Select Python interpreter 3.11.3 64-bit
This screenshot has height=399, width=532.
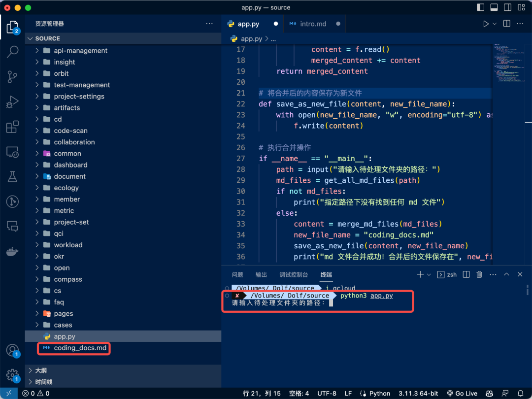418,393
